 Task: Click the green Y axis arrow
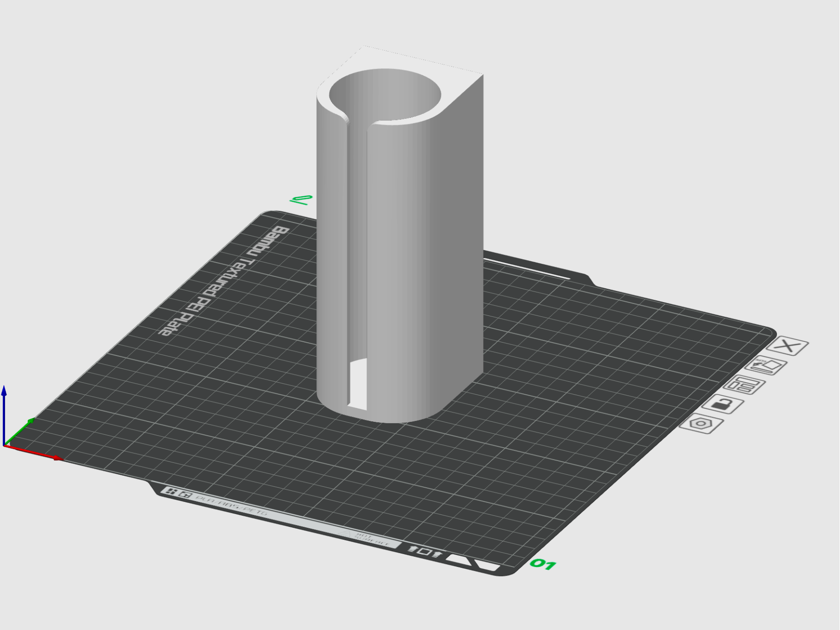(19, 432)
